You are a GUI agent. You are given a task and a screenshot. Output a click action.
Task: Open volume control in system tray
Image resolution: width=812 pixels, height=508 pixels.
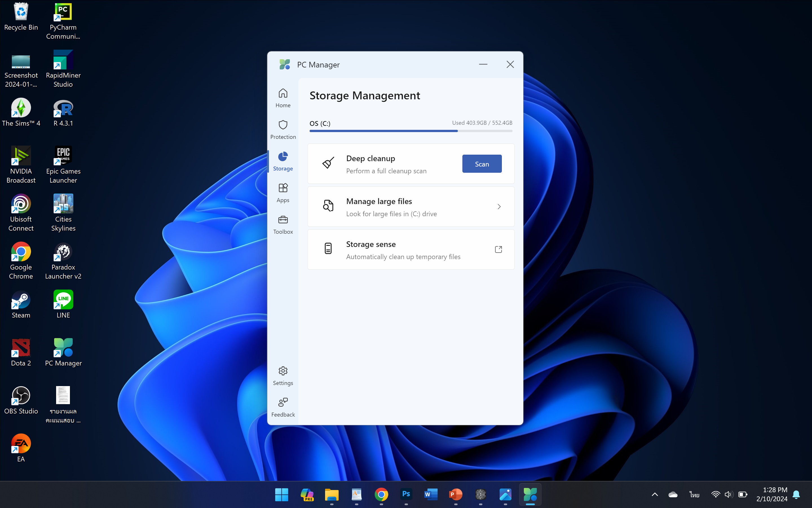pos(729,494)
